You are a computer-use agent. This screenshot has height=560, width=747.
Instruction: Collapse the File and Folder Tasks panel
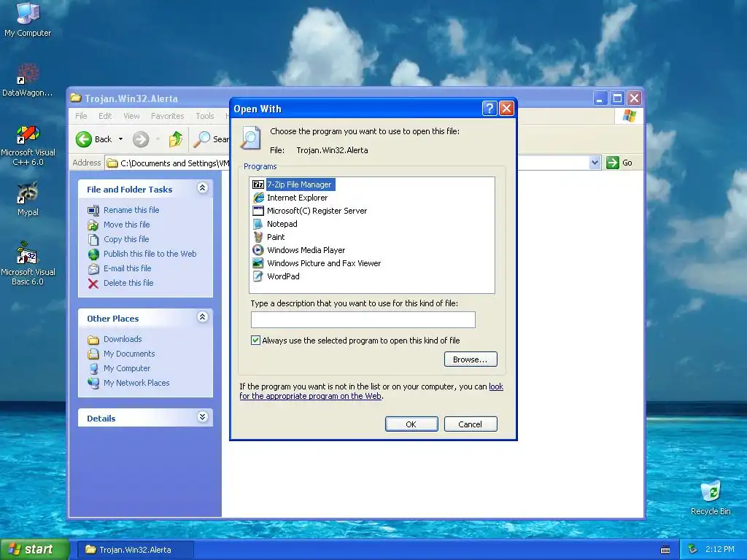tap(203, 187)
